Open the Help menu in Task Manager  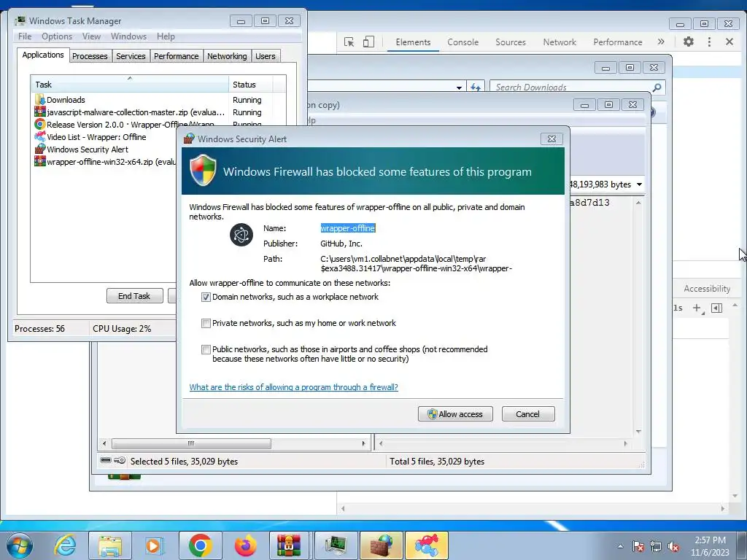click(166, 36)
